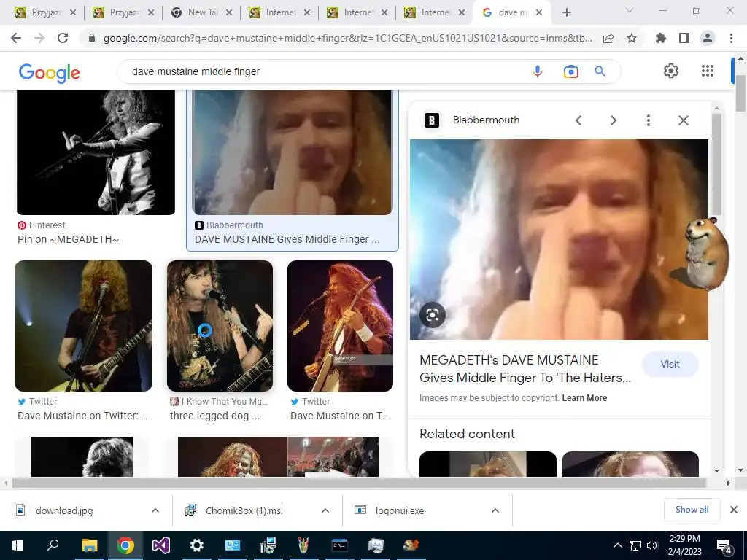747x560 pixels.
Task: Open Visual Studio from the taskbar
Action: (x=161, y=545)
